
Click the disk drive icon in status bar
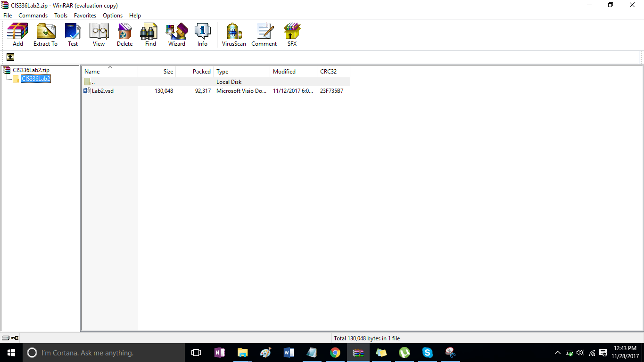pos(6,338)
